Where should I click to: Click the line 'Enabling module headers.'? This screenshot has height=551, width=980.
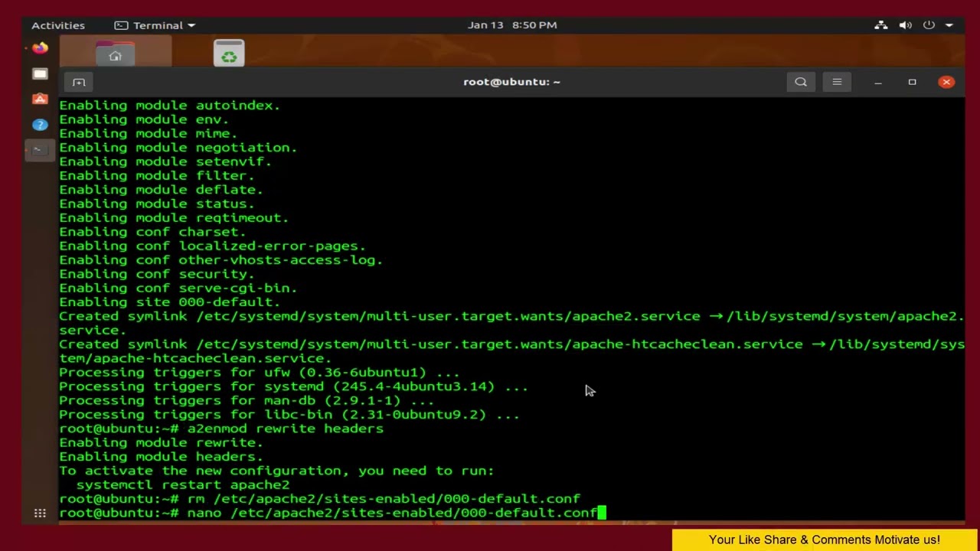(x=161, y=457)
